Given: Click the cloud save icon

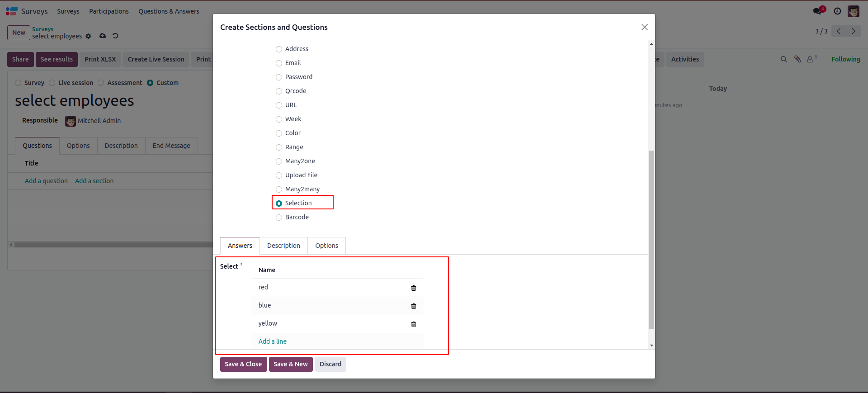Looking at the screenshot, I should pos(103,36).
